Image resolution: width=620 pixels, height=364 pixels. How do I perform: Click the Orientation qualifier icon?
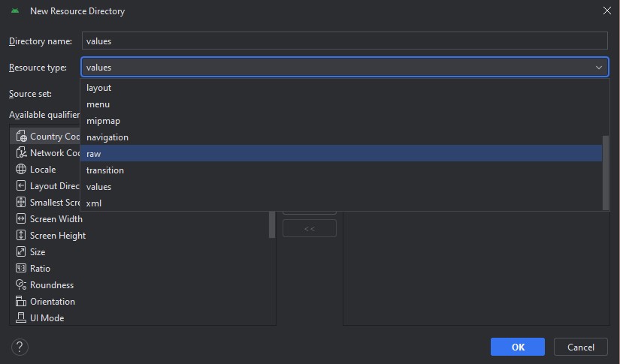click(21, 302)
